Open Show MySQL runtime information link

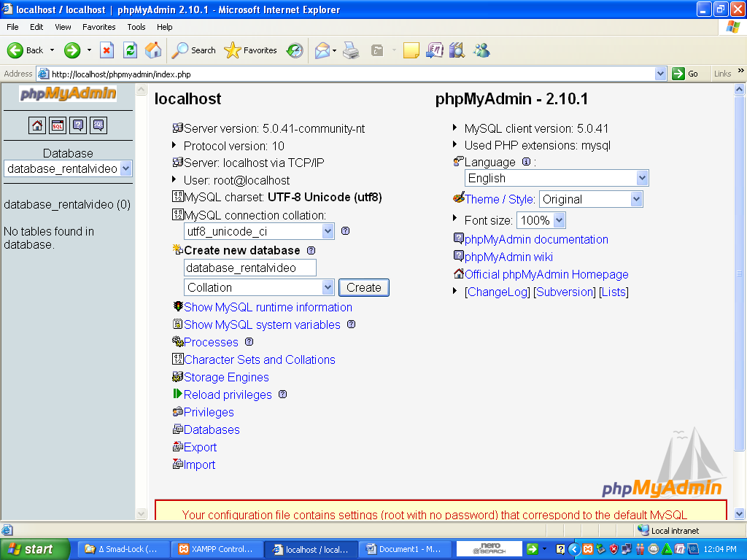[268, 307]
